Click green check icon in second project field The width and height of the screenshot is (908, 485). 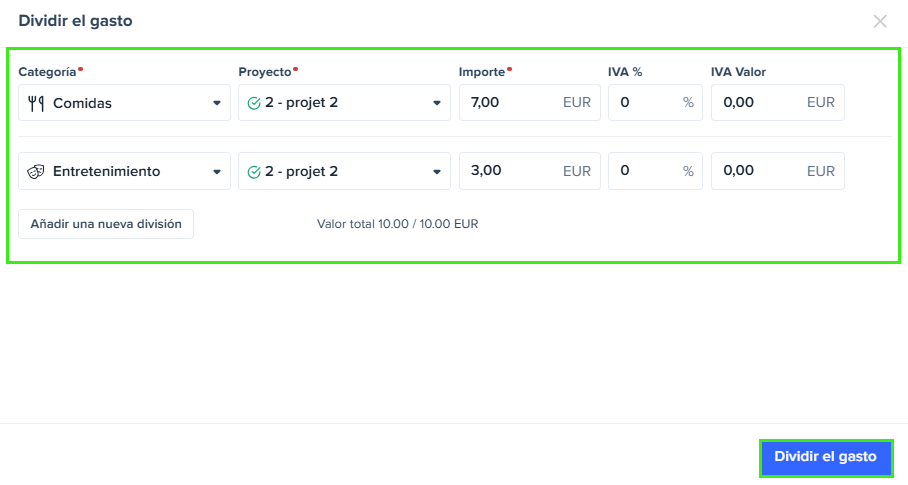[254, 172]
